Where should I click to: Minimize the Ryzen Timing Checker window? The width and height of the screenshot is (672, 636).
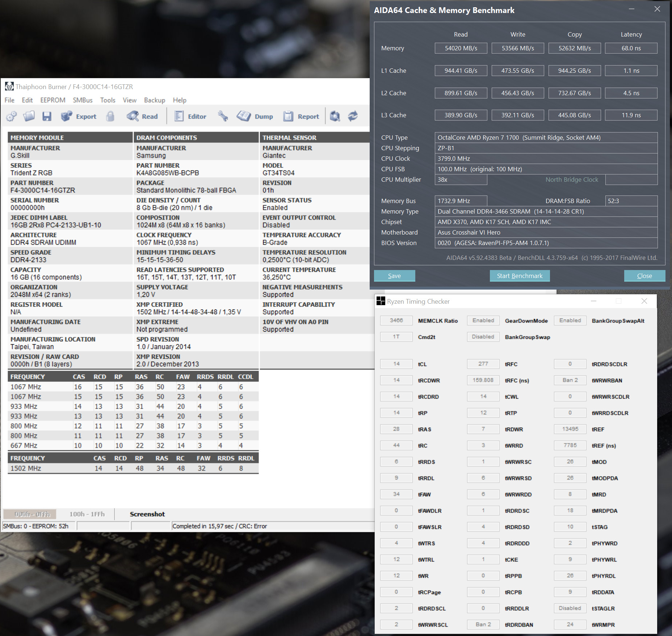(x=593, y=301)
